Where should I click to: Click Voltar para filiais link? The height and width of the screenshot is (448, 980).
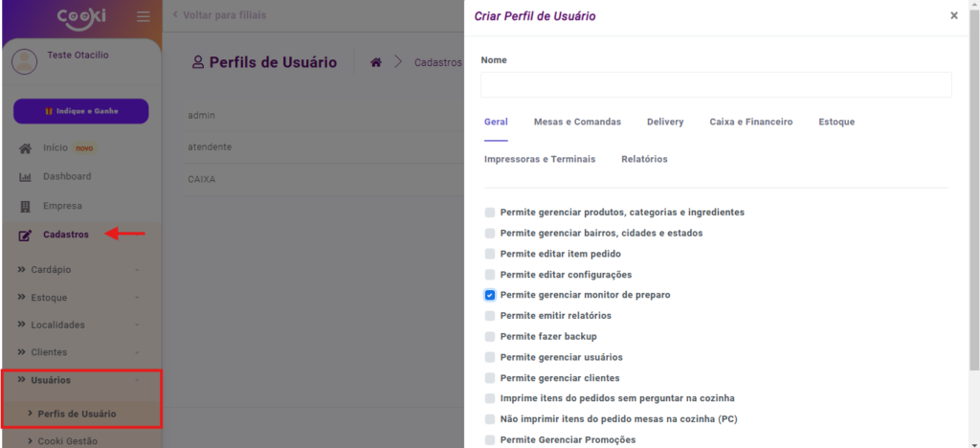tap(219, 15)
